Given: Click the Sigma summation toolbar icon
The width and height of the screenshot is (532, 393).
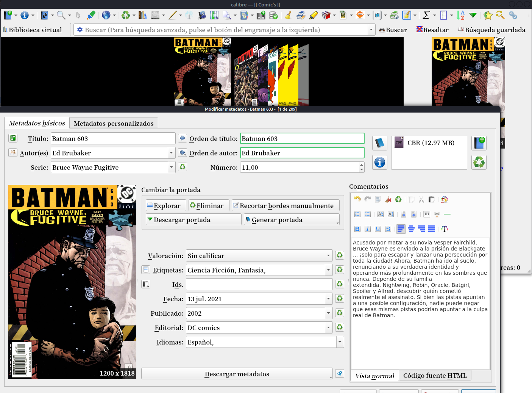Looking at the screenshot, I should 426,15.
